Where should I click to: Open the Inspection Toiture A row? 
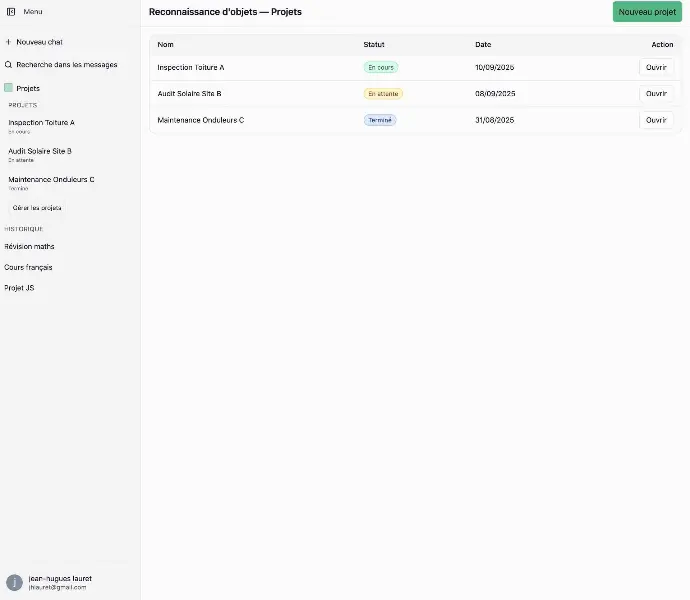[656, 67]
